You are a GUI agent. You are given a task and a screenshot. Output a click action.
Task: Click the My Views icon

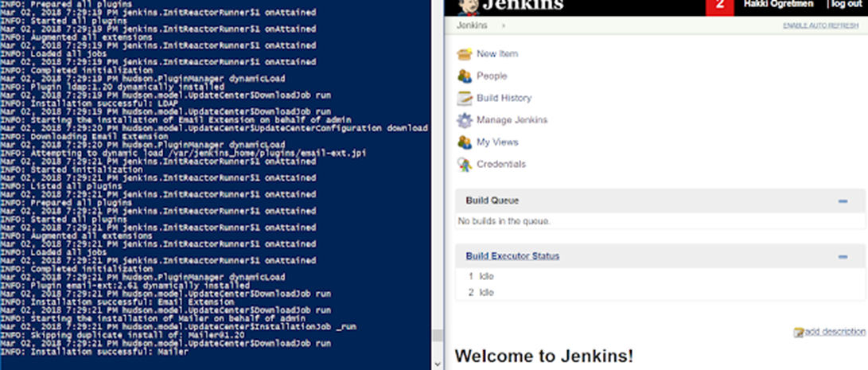coord(464,142)
